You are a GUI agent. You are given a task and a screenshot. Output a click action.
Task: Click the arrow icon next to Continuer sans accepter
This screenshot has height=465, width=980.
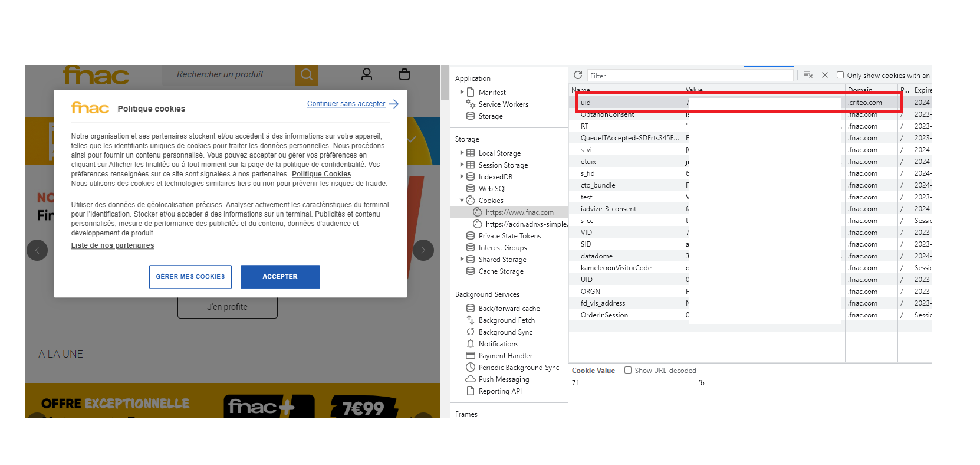tap(394, 104)
